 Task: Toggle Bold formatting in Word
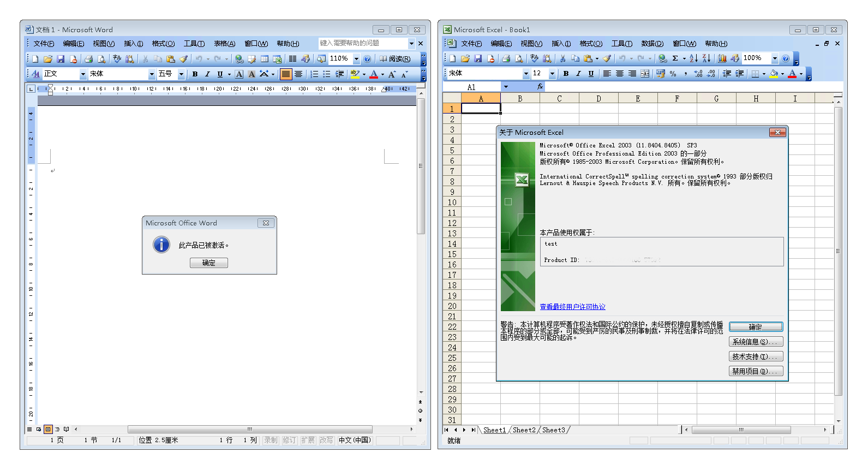point(195,74)
